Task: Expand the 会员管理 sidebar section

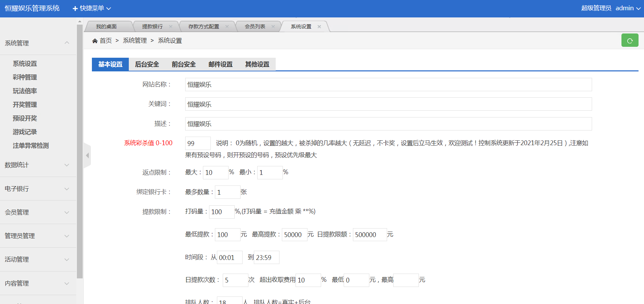Action: [38, 212]
